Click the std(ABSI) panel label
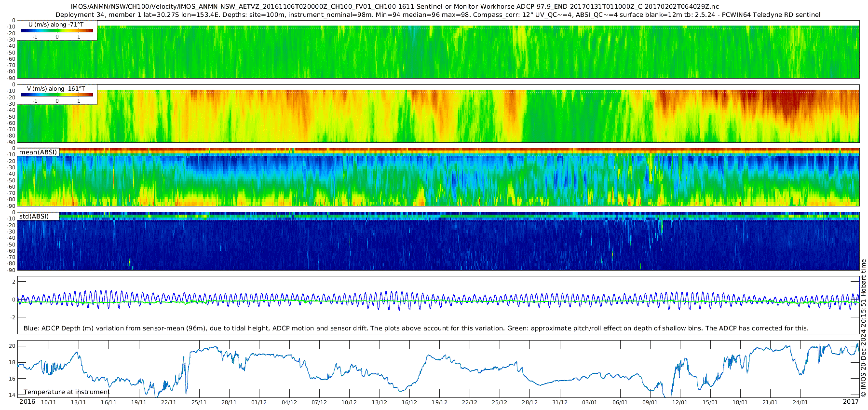868x410 pixels. [34, 216]
